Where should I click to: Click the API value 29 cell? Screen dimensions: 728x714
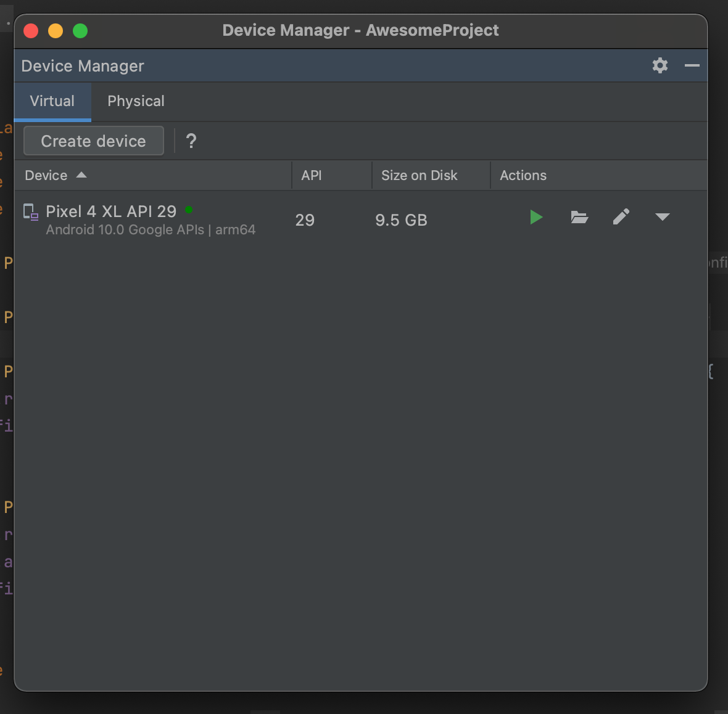[305, 220]
